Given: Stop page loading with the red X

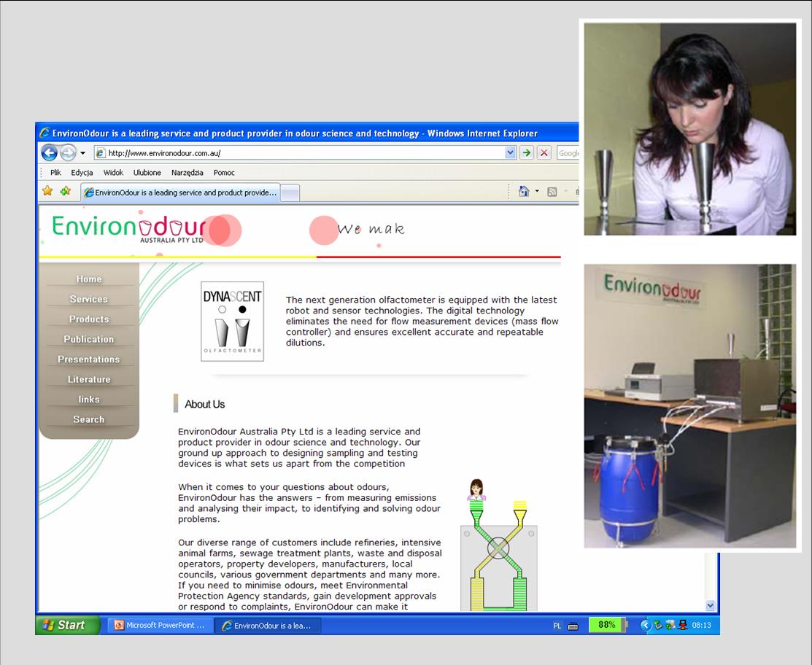Looking at the screenshot, I should pos(544,152).
